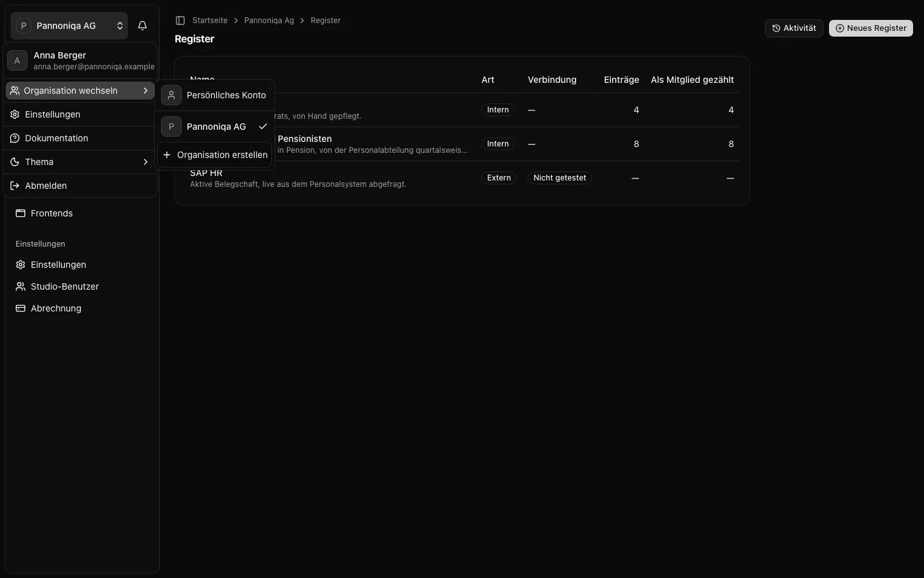Open Frontends in the sidebar
924x578 pixels.
pyautogui.click(x=82, y=213)
